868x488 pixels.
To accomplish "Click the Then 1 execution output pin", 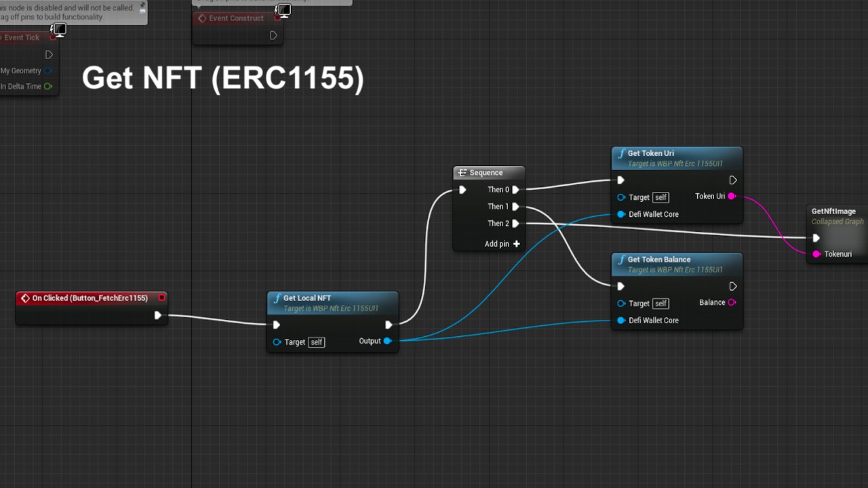I will click(516, 207).
